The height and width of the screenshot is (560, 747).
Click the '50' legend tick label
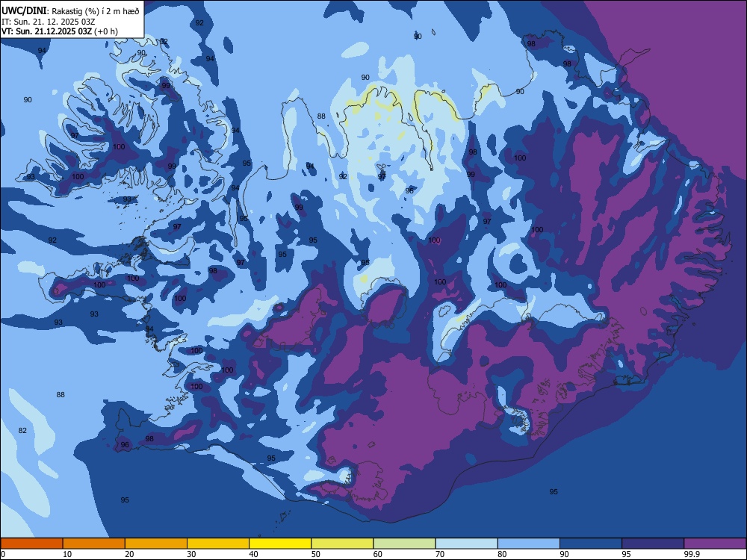click(x=315, y=554)
